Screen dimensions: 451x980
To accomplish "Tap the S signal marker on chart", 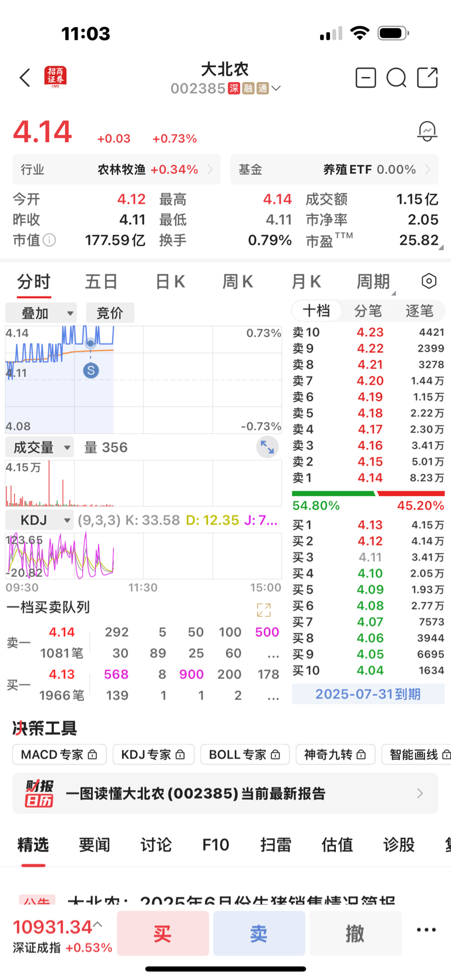I will [x=90, y=371].
